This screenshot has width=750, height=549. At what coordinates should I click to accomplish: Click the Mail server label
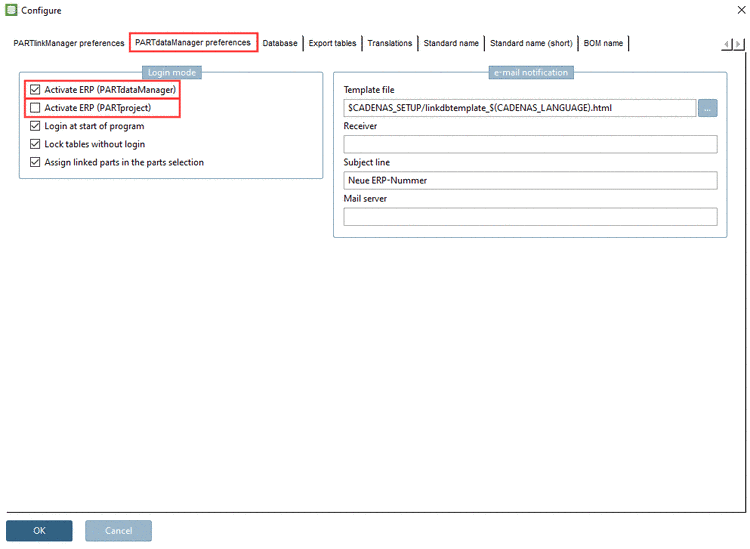click(365, 198)
